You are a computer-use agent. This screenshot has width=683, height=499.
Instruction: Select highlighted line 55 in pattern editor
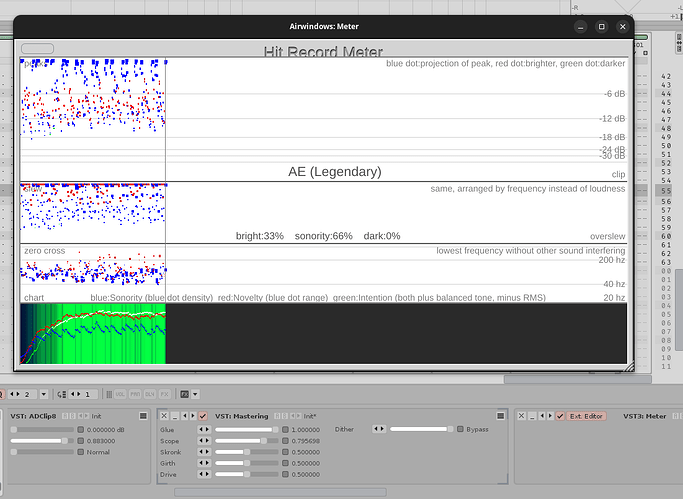pos(666,191)
